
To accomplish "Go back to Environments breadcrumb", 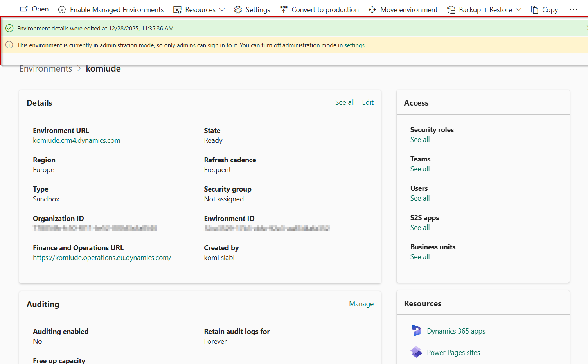I will click(x=46, y=69).
